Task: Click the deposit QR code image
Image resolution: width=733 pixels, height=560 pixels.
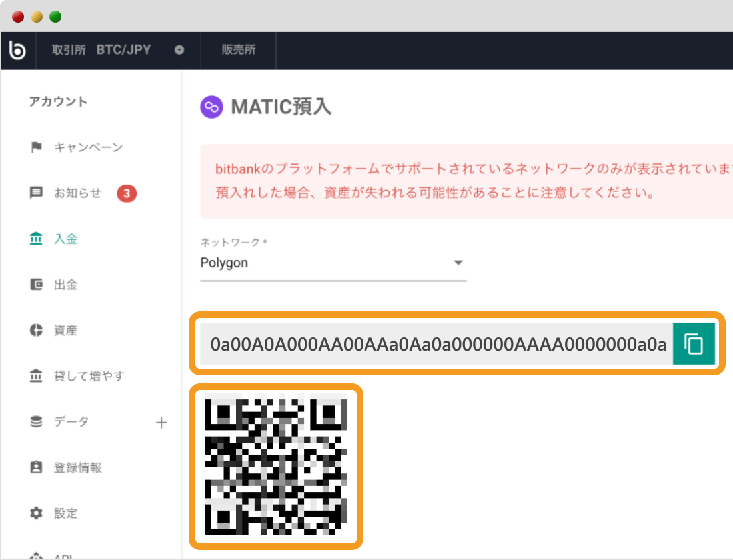Action: [276, 467]
